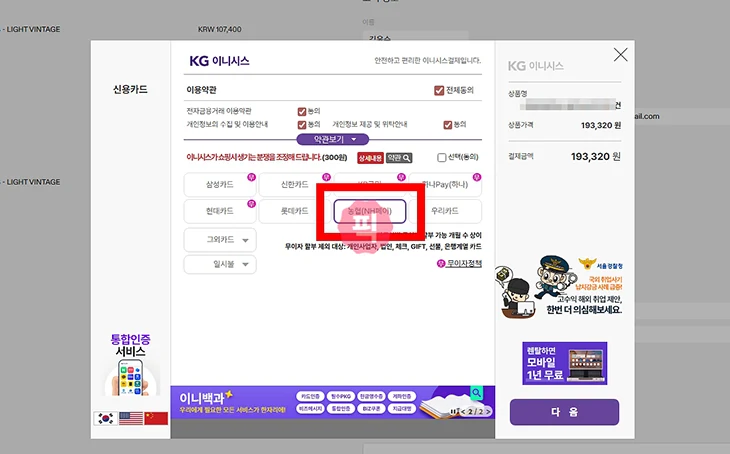Click the purple icon beside 무이자정책
730x454 pixels.
coord(441,264)
